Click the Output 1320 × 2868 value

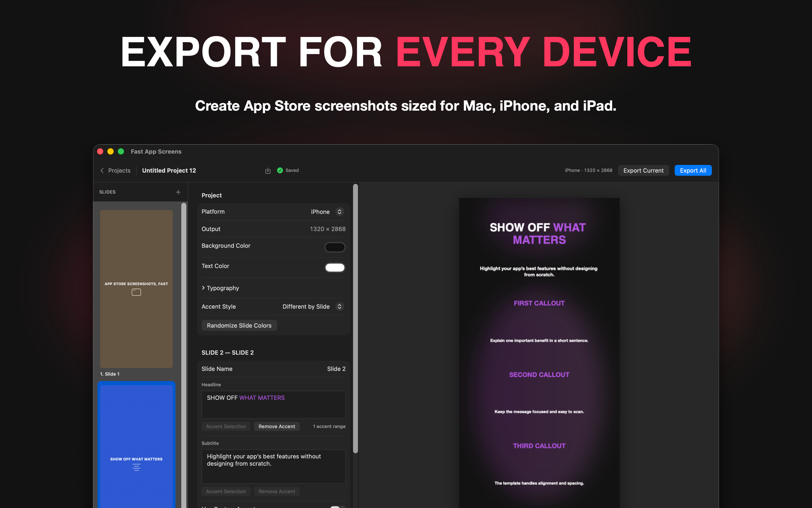tap(328, 229)
